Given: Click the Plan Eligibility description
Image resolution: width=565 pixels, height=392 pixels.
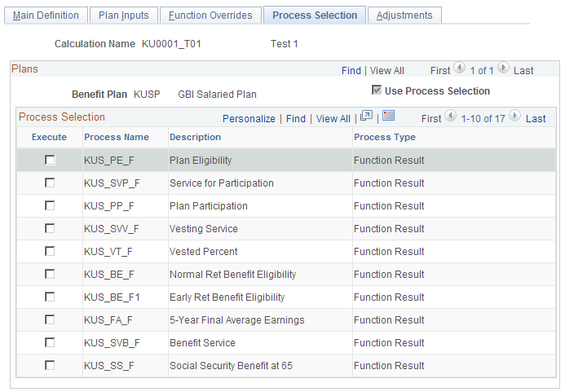Looking at the screenshot, I should [201, 161].
